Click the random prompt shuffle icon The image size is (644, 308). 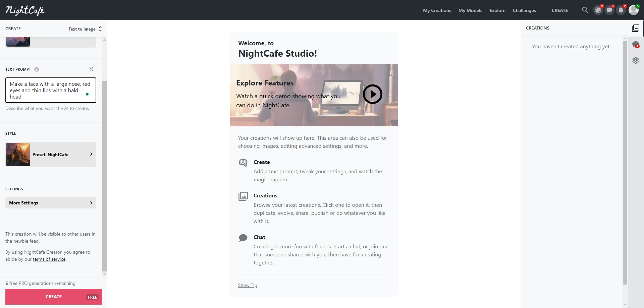pos(91,69)
